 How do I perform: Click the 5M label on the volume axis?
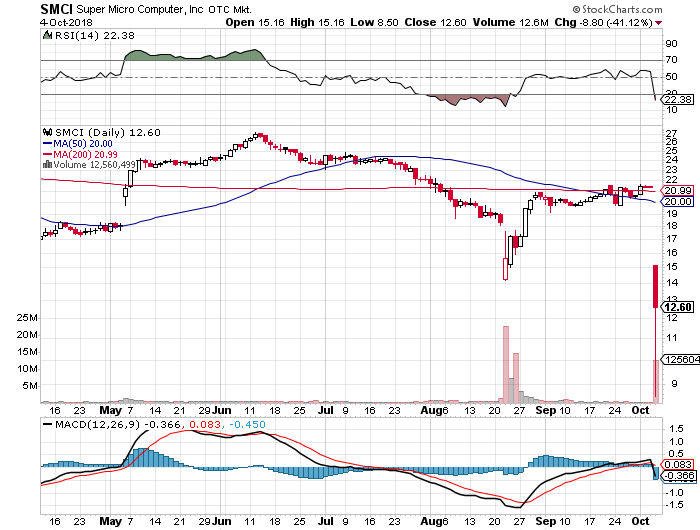(30, 386)
